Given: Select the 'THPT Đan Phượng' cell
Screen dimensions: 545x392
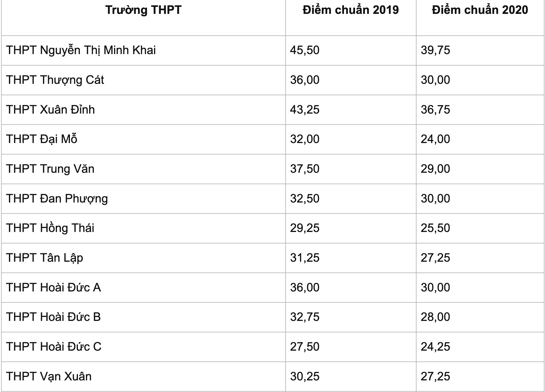Looking at the screenshot, I should [x=57, y=199].
